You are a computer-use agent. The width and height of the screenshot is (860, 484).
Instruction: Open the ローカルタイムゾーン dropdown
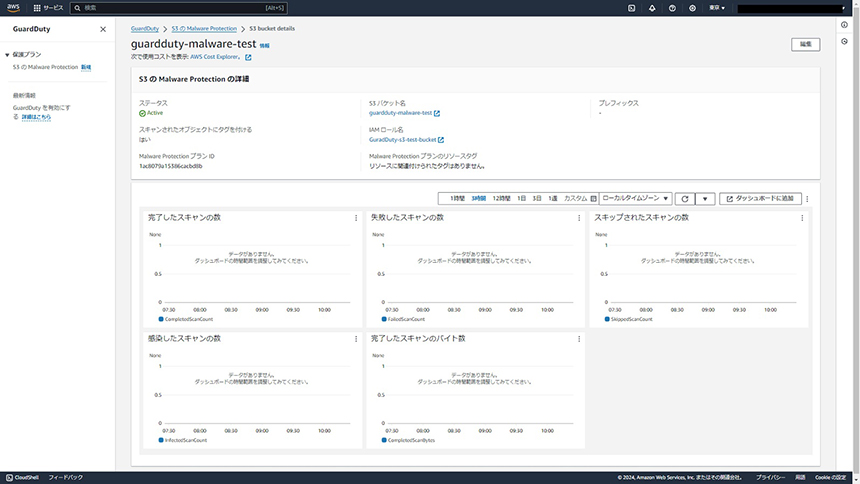tap(635, 199)
